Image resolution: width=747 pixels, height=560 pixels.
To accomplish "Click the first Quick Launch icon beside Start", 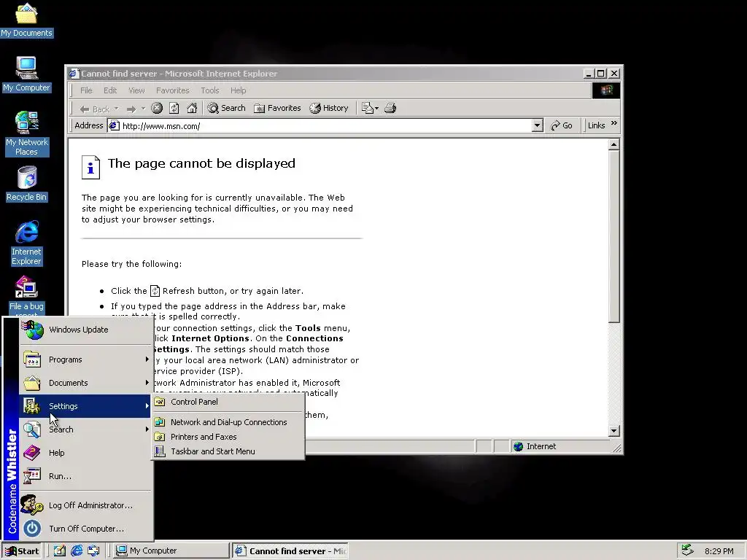I will 60,551.
